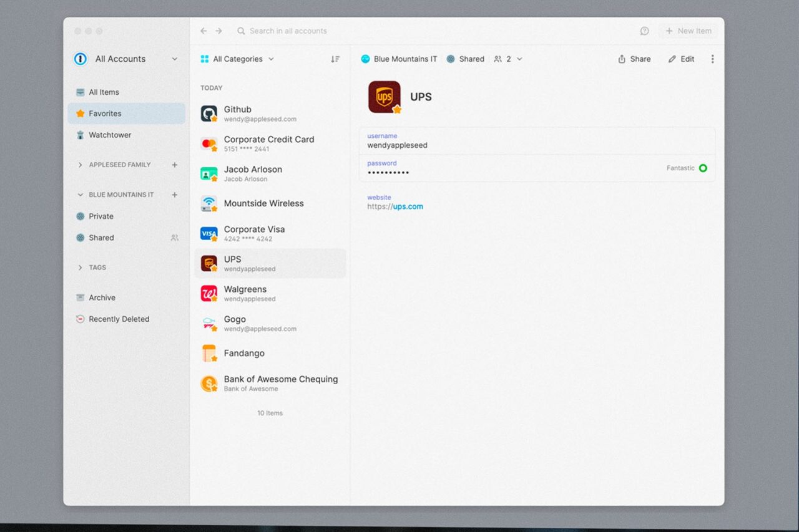Expand the Appleseed Family section
Screen dimensions: 799x532
80,165
